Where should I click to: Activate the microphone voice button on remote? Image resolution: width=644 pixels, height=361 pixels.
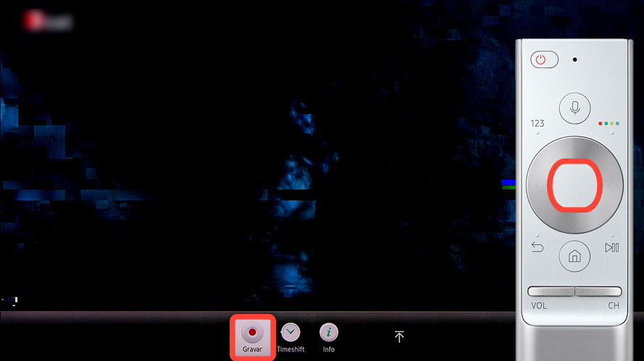(574, 109)
